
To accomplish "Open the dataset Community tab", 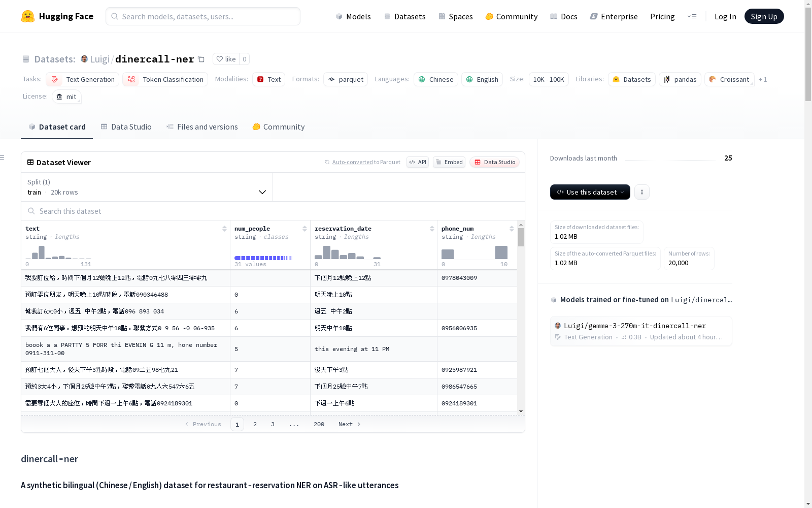I will tap(279, 127).
